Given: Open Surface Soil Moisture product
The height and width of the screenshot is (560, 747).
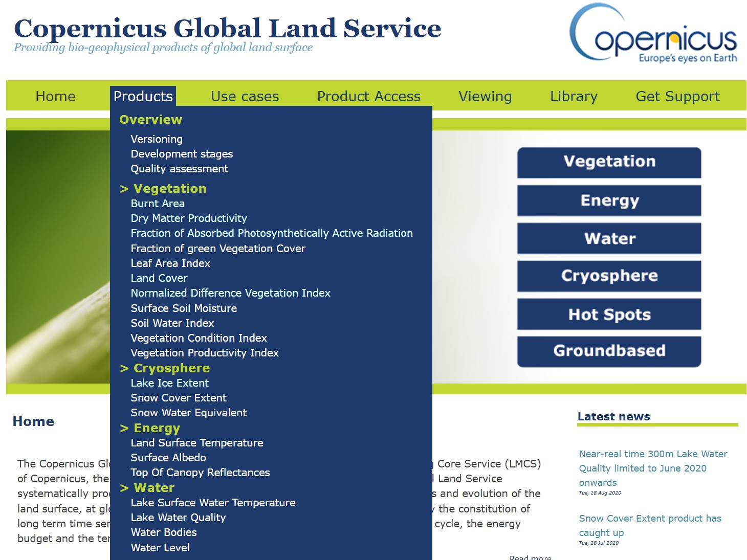Looking at the screenshot, I should (184, 308).
